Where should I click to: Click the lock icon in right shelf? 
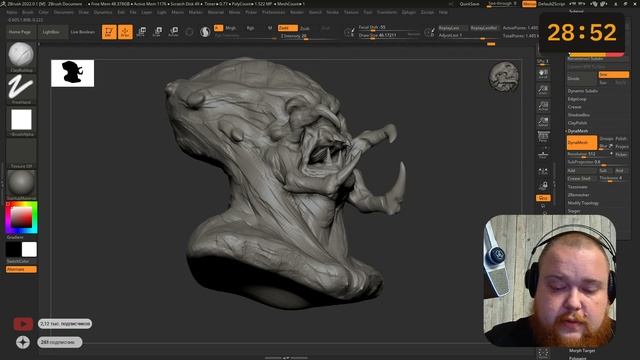[543, 186]
